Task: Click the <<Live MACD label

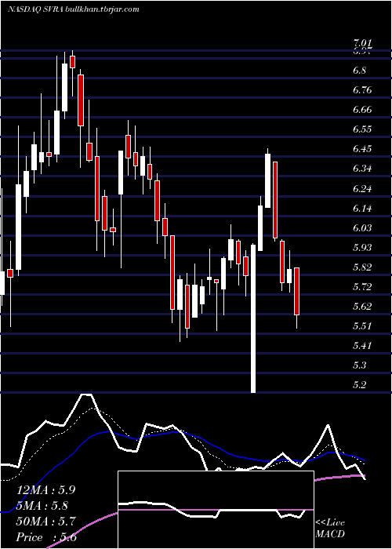Action: [x=330, y=529]
